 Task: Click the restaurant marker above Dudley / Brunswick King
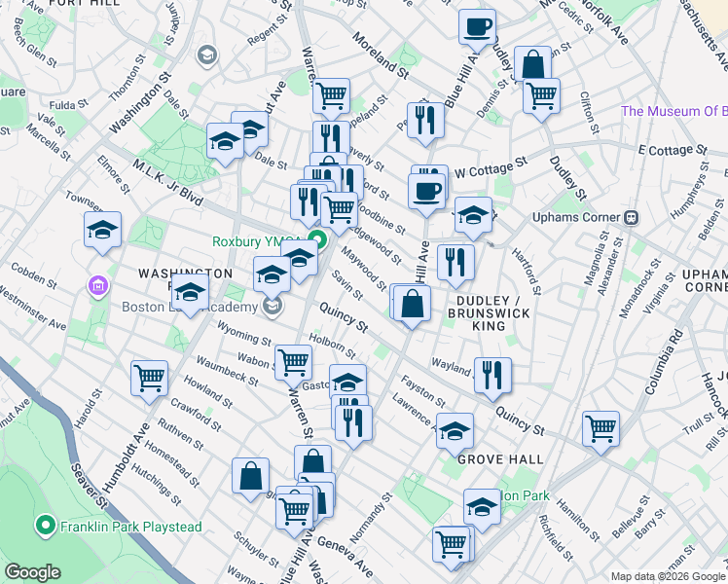(455, 264)
